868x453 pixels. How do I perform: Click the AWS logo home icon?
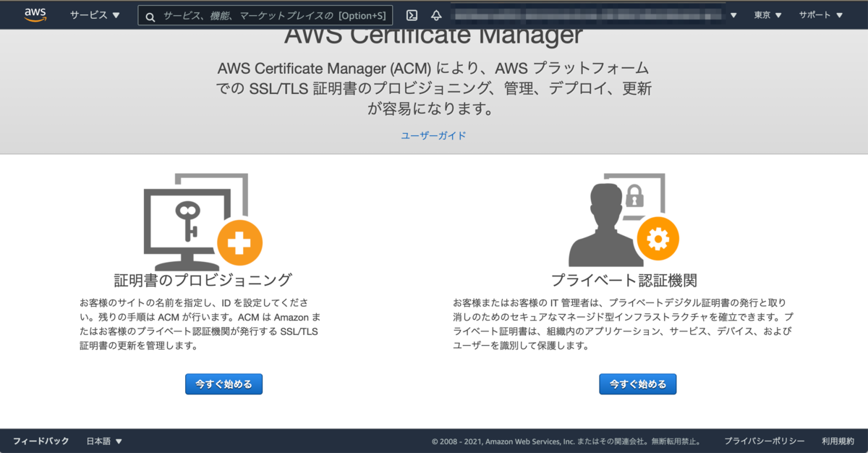click(35, 15)
